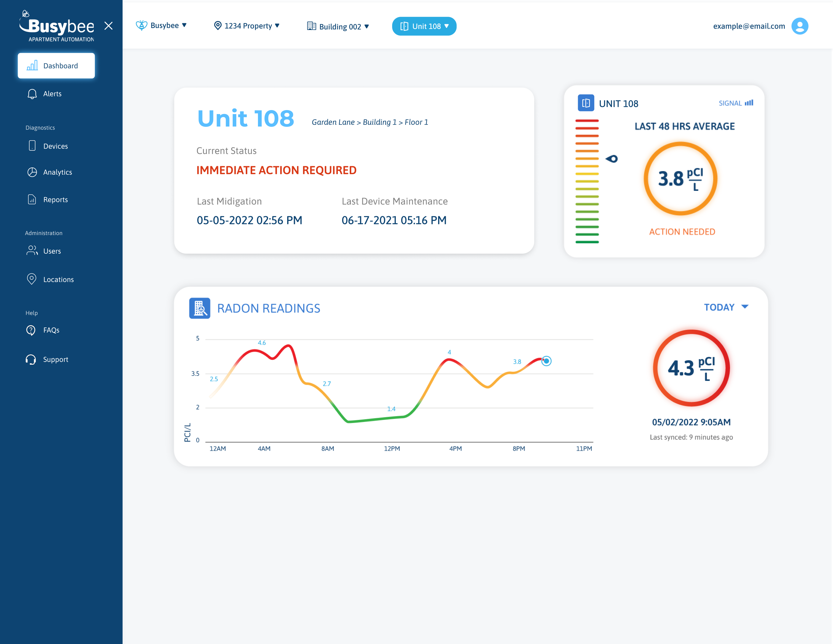833x644 pixels.
Task: Click the LAST 48 HRS AVERAGE heading
Action: pyautogui.click(x=685, y=126)
